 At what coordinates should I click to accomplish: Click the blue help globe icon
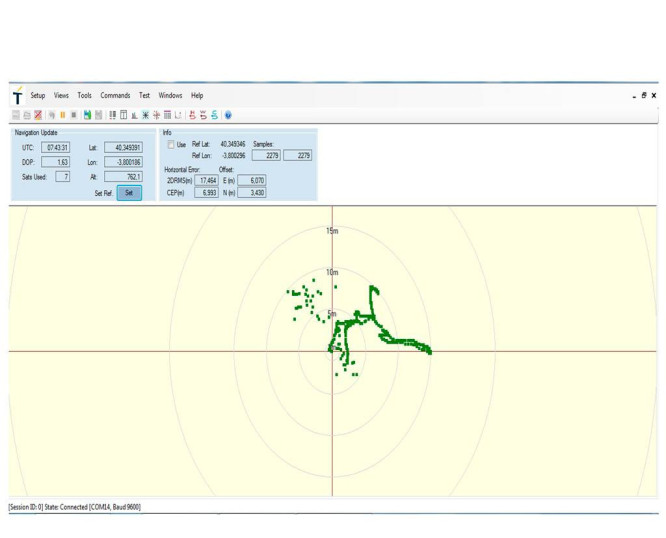(228, 115)
